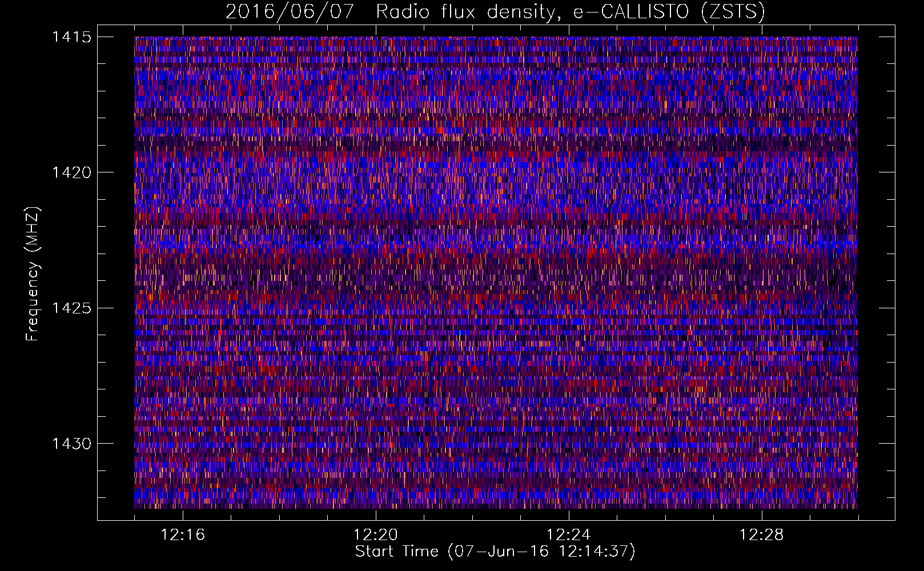Click the 12:28 time tick label

pos(762,535)
